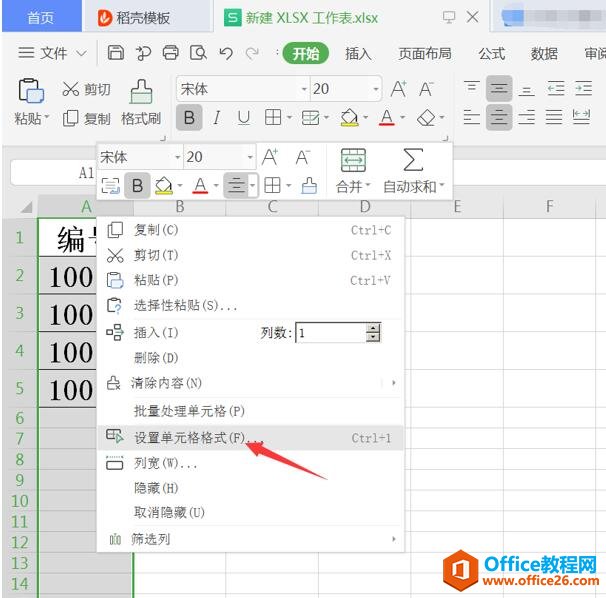Click the Format Painter (格式刷) icon
606x598 pixels.
click(x=141, y=91)
